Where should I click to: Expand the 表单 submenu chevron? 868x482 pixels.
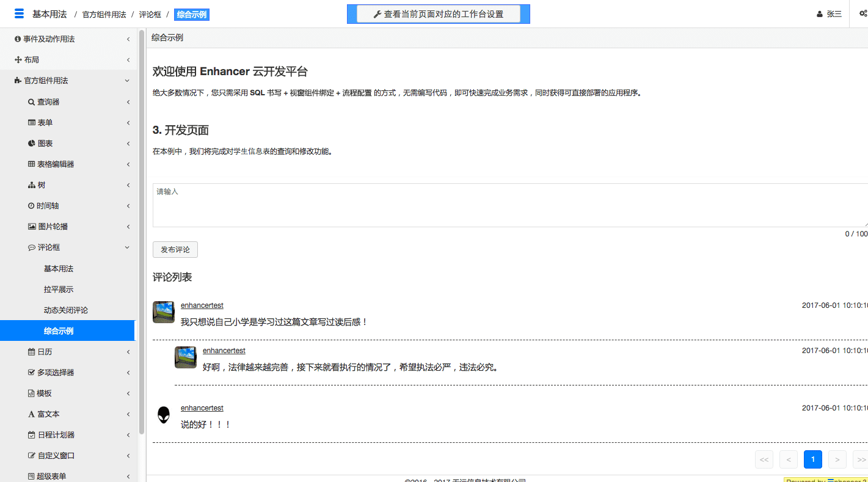click(x=128, y=123)
